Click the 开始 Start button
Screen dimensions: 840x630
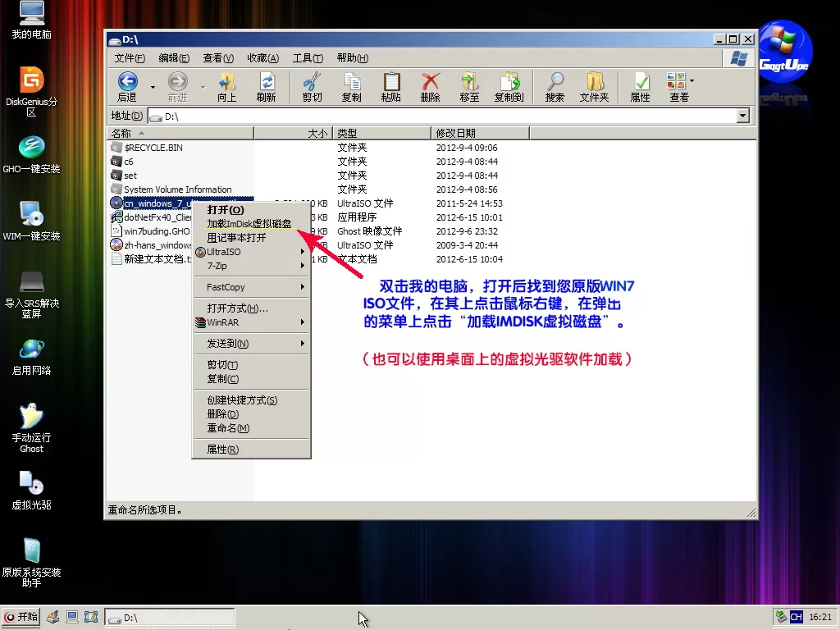21,617
